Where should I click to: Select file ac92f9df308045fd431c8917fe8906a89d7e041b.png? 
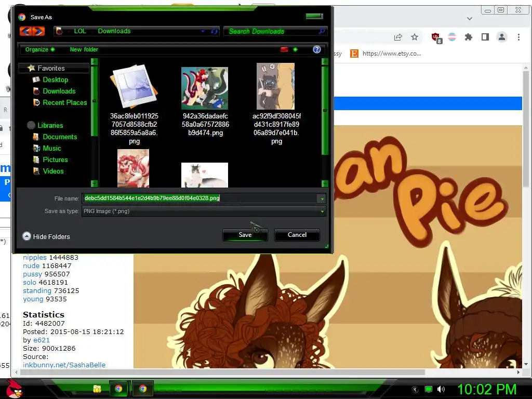tap(276, 104)
